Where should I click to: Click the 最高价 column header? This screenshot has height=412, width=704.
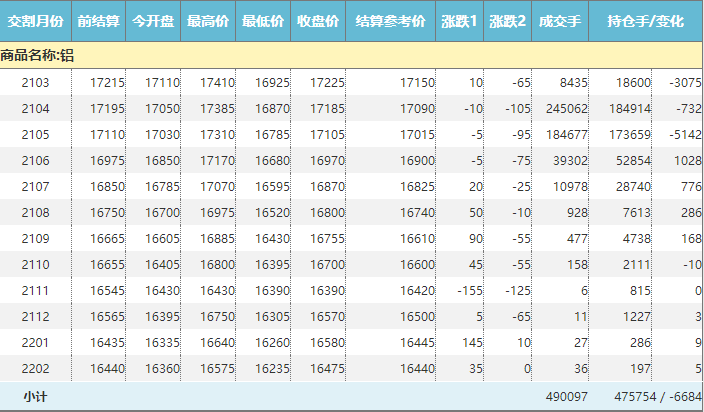[x=209, y=21]
